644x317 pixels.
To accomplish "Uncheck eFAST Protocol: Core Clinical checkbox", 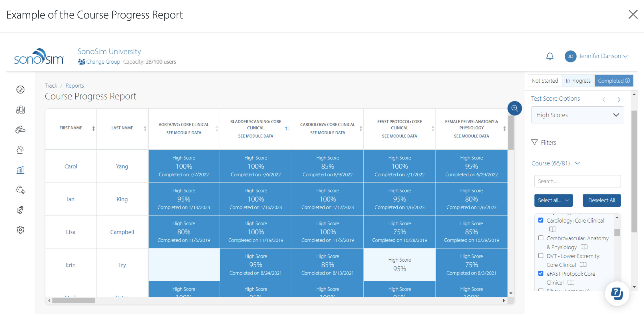I will point(541,273).
